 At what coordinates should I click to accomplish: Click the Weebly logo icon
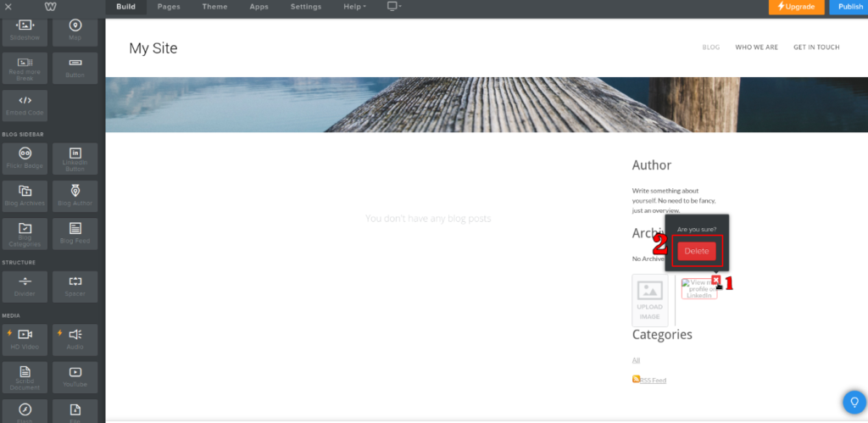(x=50, y=7)
